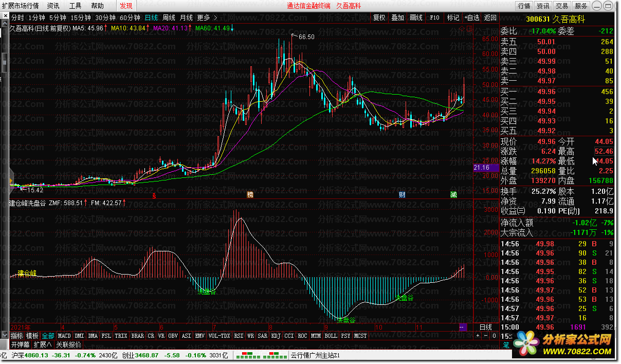Click the 榜 marker on the time axis
This screenshot has width=621, height=364.
click(250, 194)
